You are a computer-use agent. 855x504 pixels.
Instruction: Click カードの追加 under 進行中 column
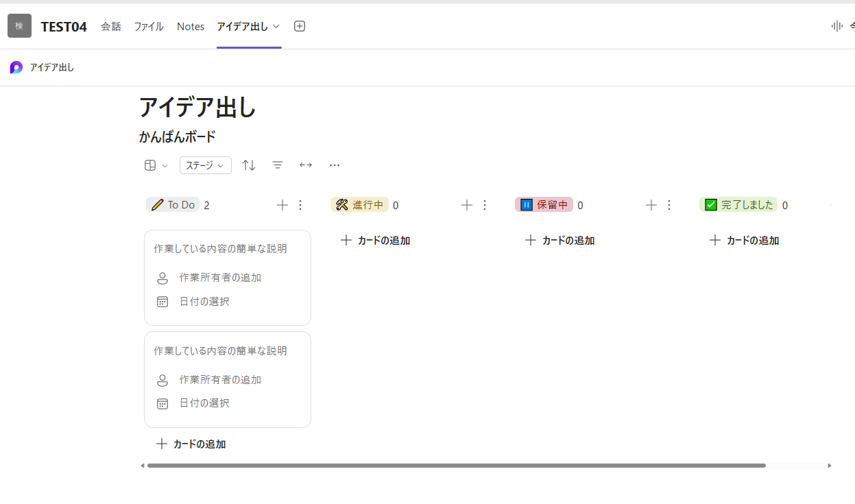pos(375,240)
